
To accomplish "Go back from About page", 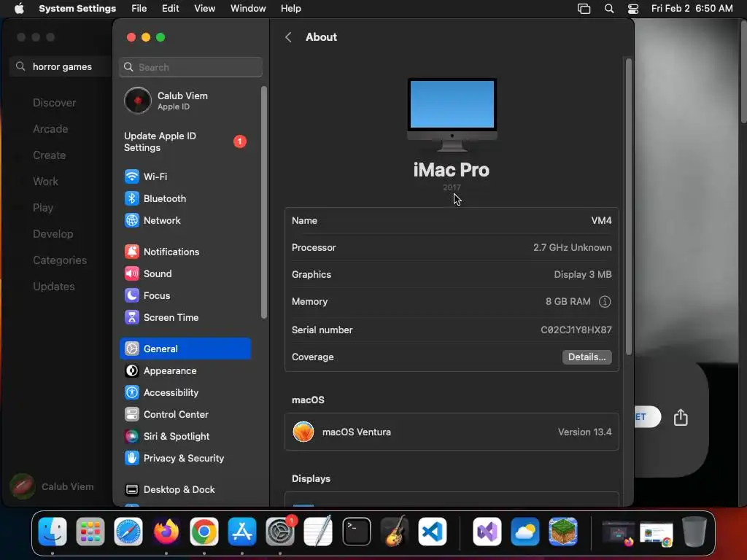I will pyautogui.click(x=288, y=37).
